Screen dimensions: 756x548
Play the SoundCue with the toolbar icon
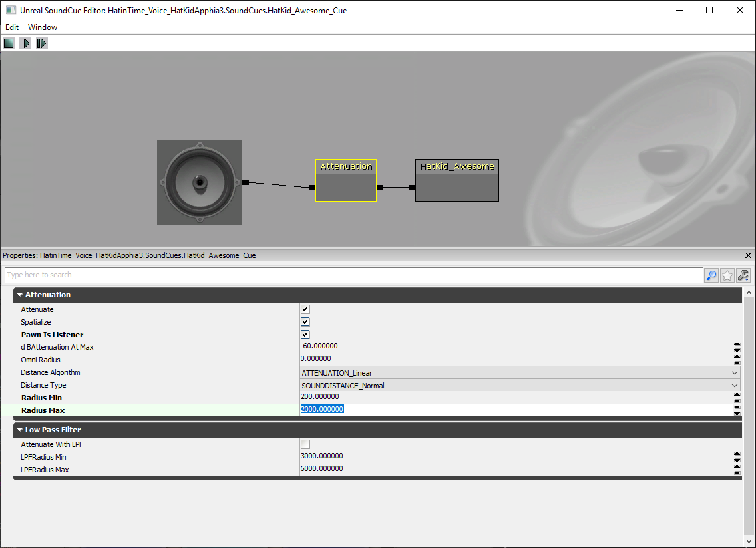(x=25, y=43)
